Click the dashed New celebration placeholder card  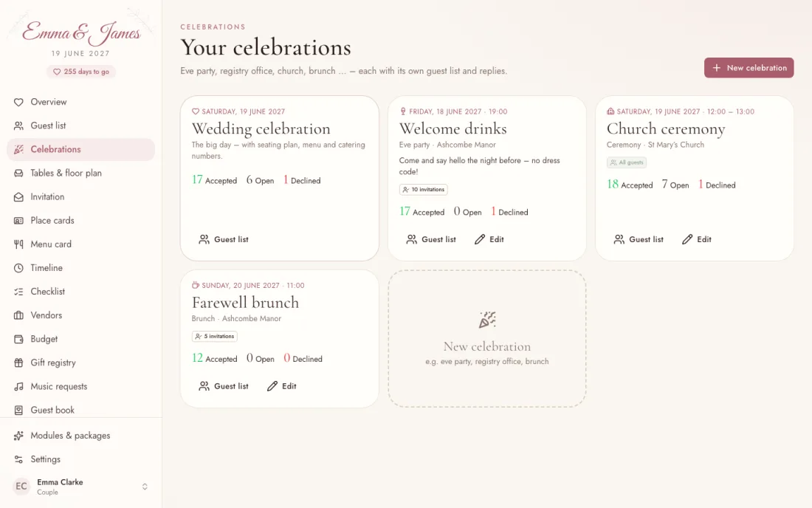tap(487, 338)
